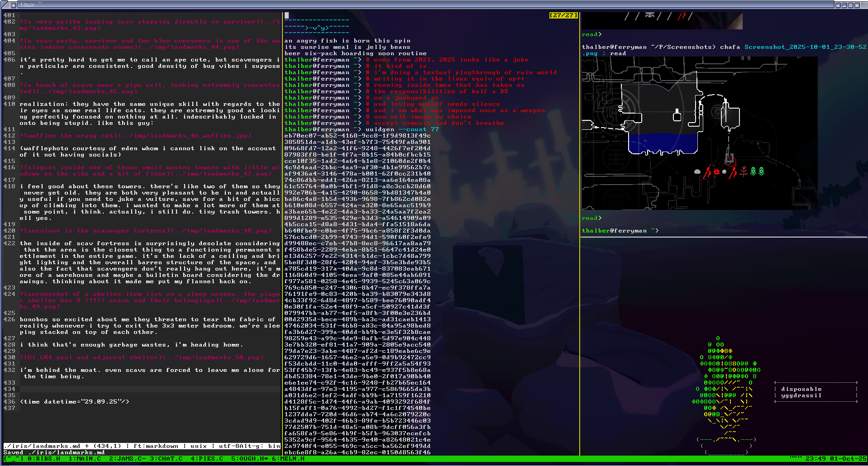The image size is (868, 466).
Task: Select the active 5:OUGH.H window tab
Action: tap(249, 459)
